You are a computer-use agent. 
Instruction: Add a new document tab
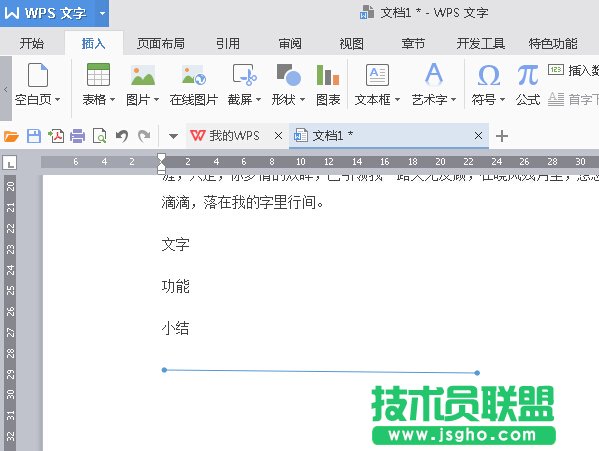click(502, 136)
